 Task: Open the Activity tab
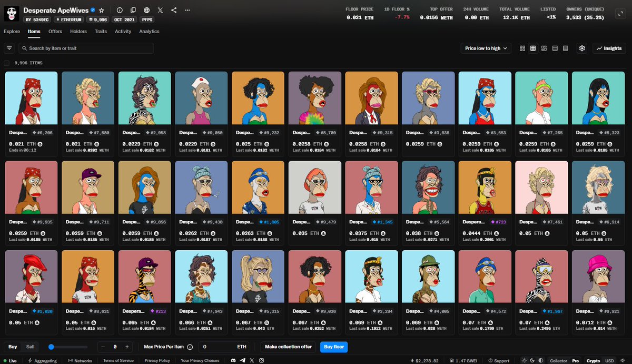point(123,32)
